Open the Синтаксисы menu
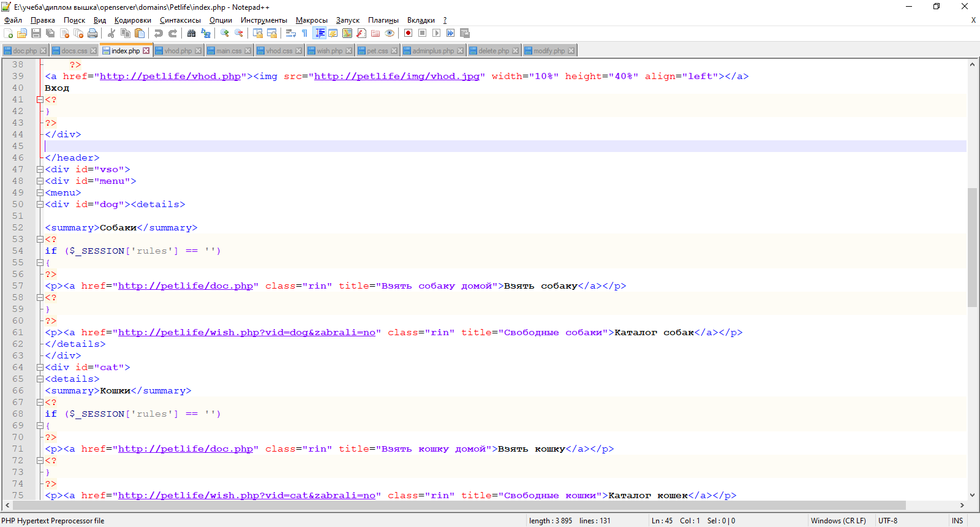The height and width of the screenshot is (527, 980). [180, 20]
